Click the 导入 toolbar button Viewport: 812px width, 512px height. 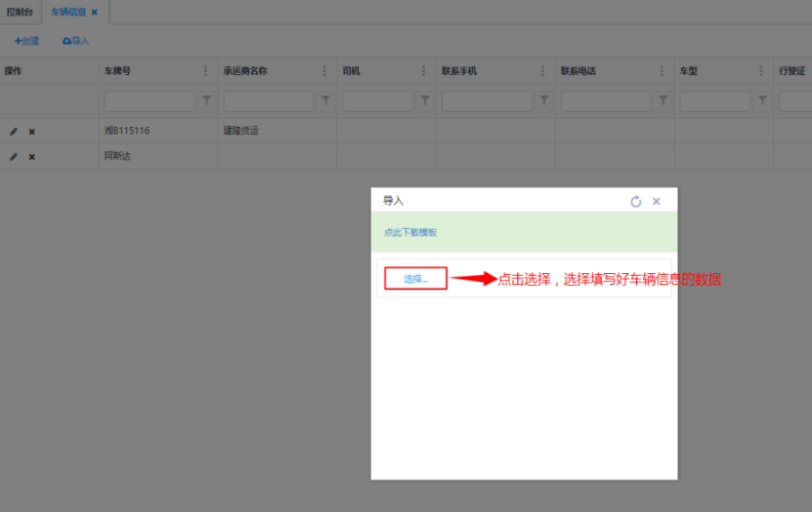click(x=76, y=41)
